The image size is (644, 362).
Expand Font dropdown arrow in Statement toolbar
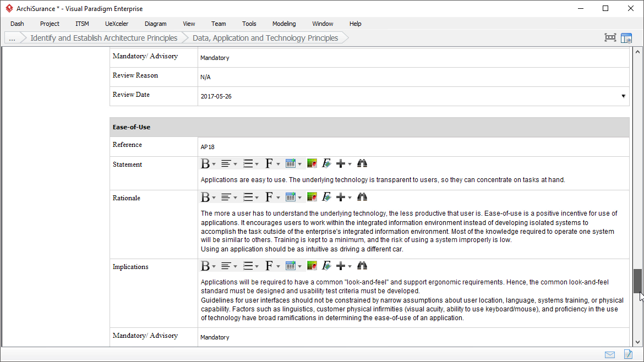tap(278, 164)
